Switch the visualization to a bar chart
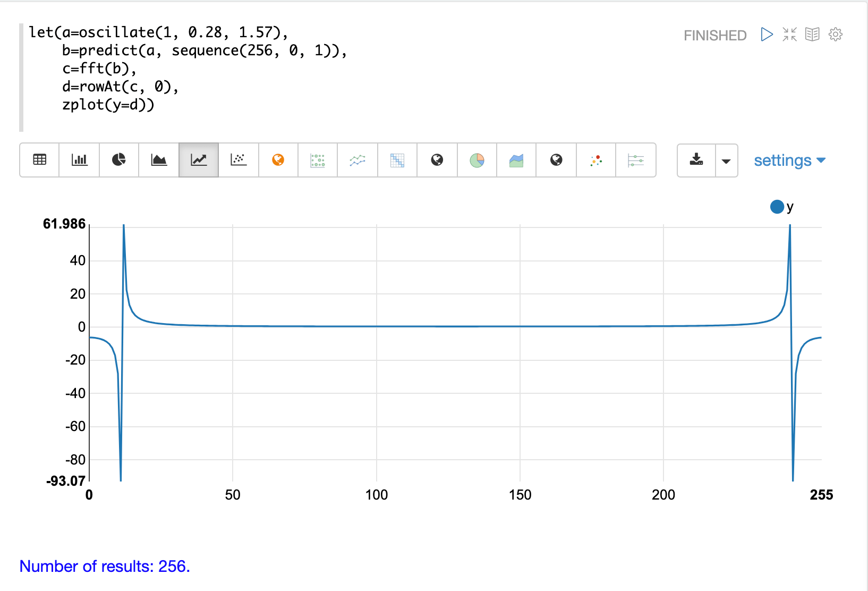Screen dimensions: 868x591 (79, 160)
